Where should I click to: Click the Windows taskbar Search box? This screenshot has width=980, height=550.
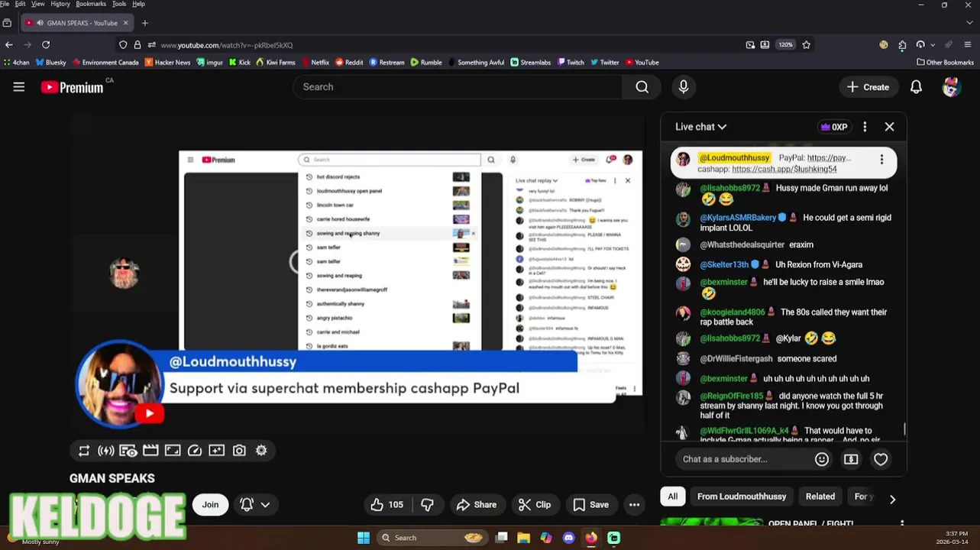(432, 538)
